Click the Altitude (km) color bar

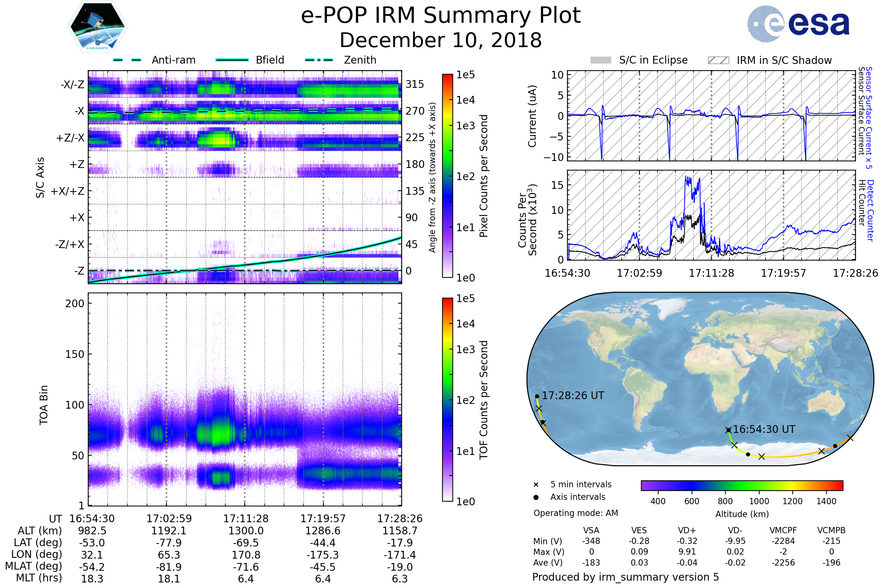click(x=742, y=485)
